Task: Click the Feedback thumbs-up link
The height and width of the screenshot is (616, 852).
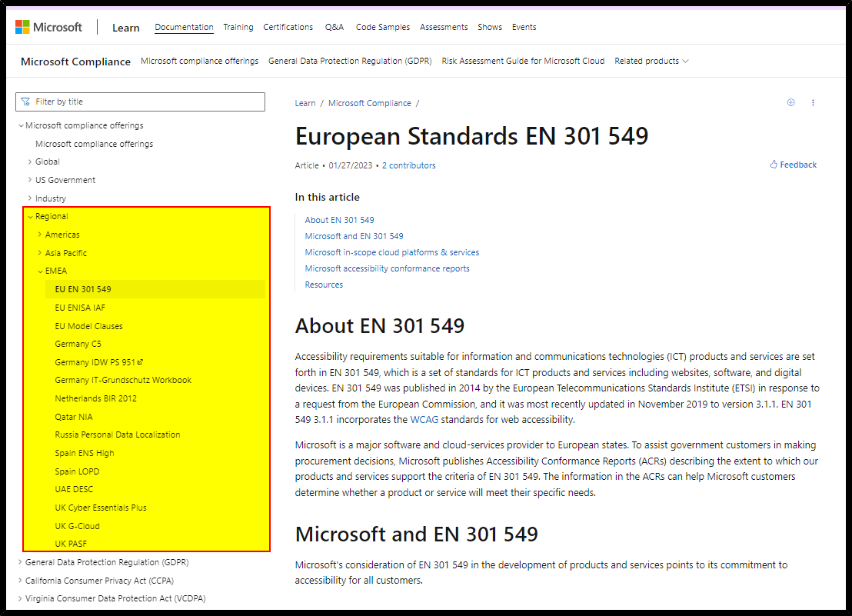Action: (793, 165)
